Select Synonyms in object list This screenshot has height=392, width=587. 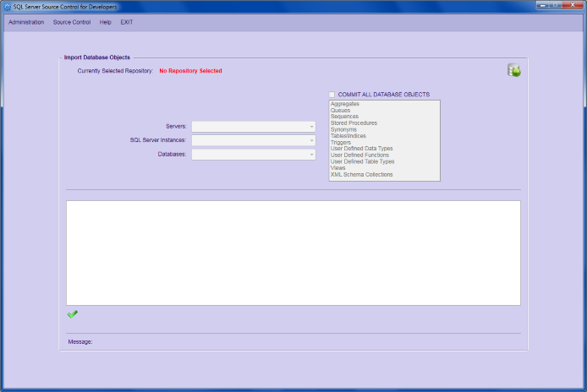[x=343, y=129]
